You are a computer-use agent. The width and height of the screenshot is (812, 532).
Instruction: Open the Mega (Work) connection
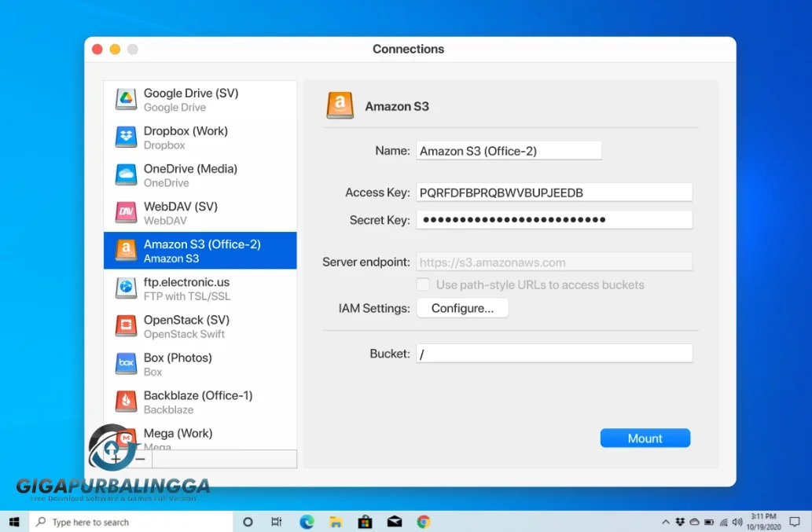[x=178, y=435]
